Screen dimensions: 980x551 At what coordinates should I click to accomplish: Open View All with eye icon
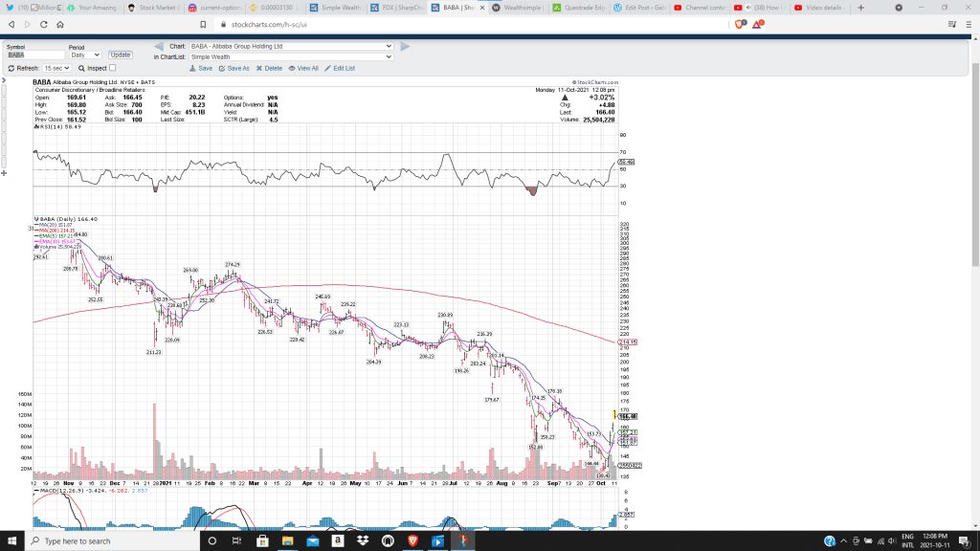(303, 68)
